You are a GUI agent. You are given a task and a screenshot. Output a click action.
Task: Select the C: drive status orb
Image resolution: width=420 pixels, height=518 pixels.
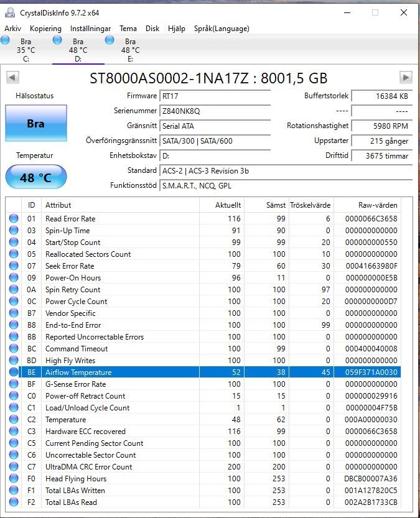point(5,40)
